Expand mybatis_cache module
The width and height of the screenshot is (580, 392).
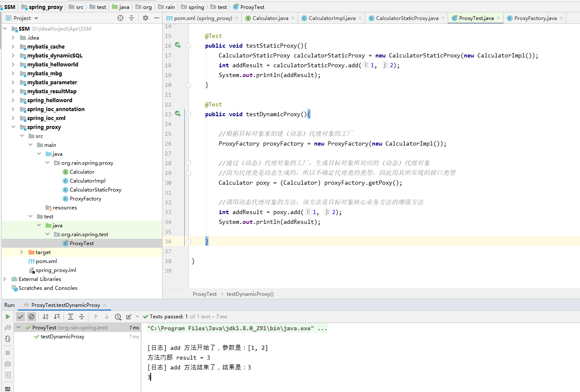[13, 47]
